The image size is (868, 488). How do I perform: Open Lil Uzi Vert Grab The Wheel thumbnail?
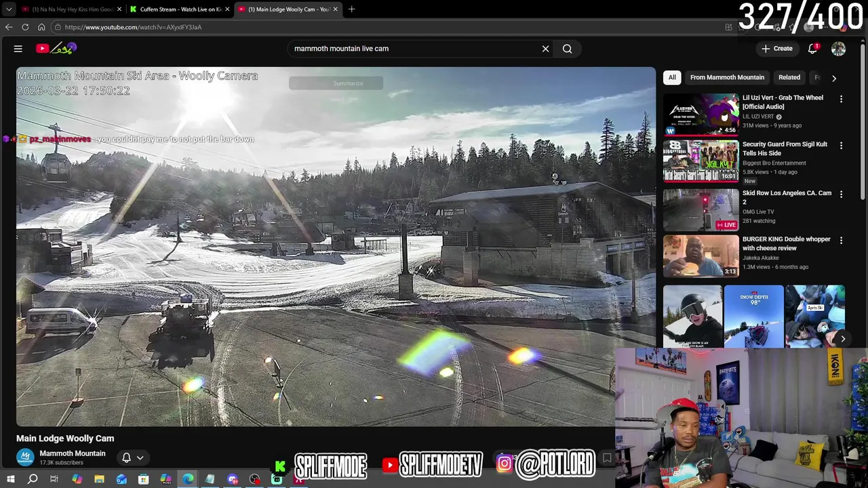(701, 115)
